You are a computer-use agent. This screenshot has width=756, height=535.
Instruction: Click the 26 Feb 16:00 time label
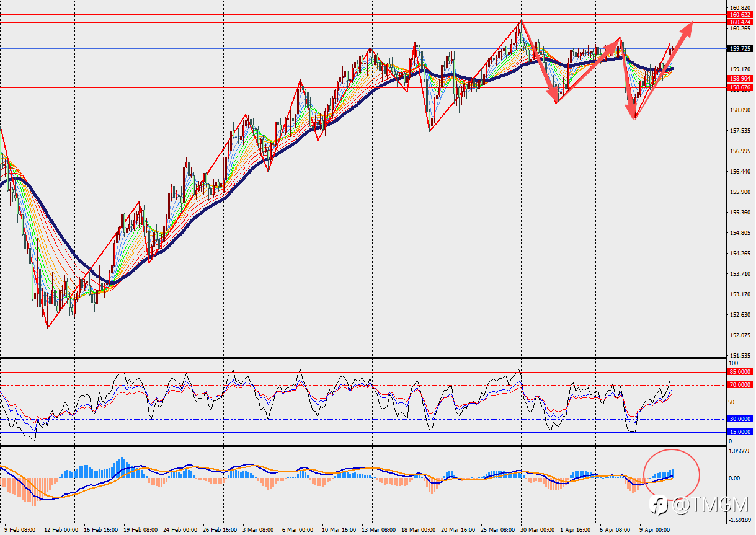219,531
